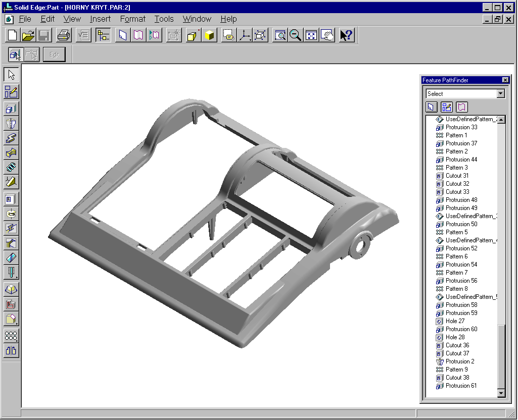Viewport: 518px width, 420px height.
Task: Open the Tools menu
Action: (164, 19)
